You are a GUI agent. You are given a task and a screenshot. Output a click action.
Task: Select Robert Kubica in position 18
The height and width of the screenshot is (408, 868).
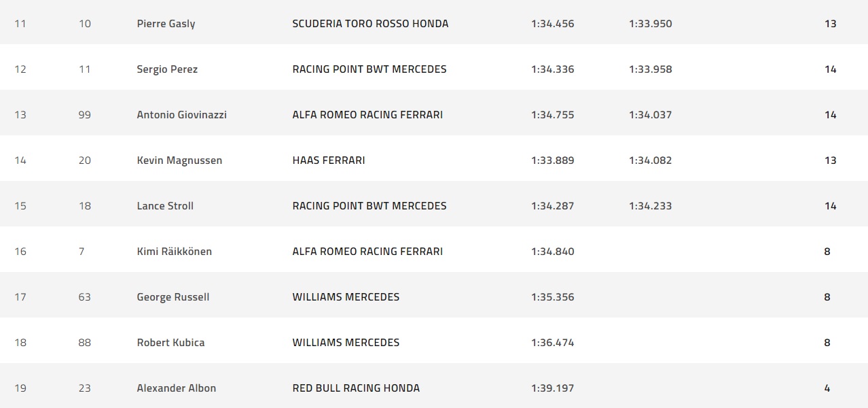170,343
